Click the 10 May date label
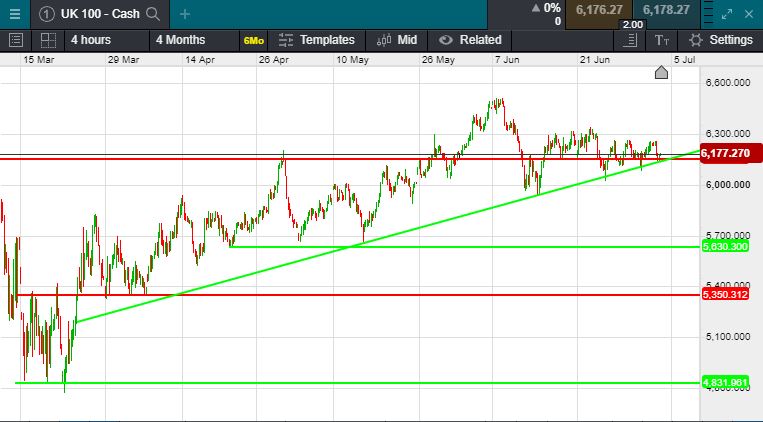This screenshot has width=763, height=422. click(352, 60)
